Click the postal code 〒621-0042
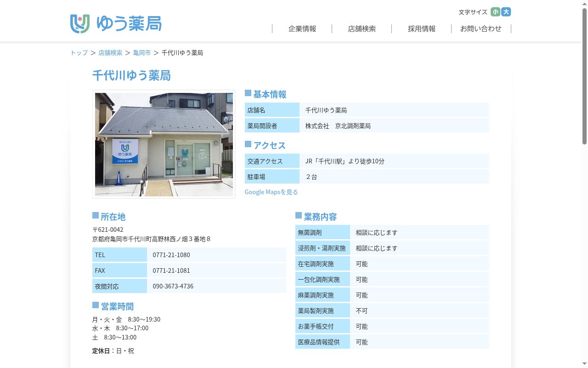Image resolution: width=588 pixels, height=368 pixels. 108,230
